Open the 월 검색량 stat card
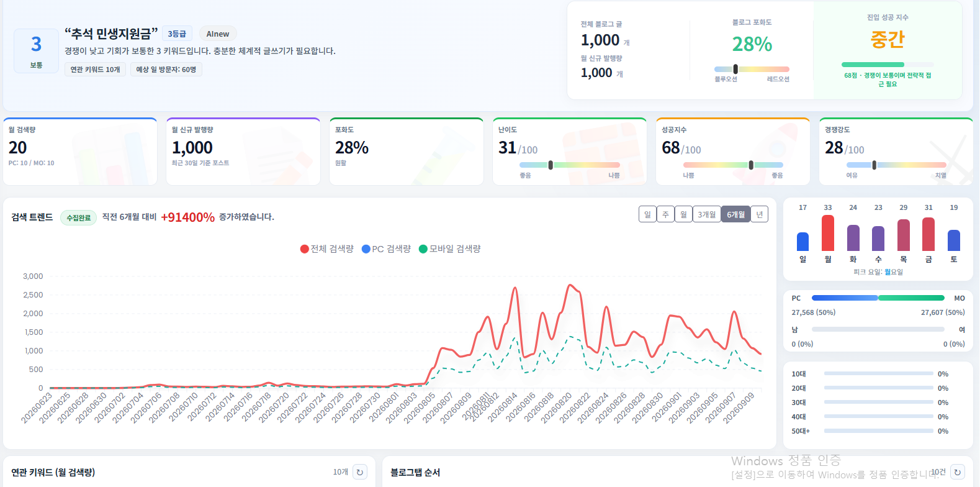Screen dimensions: 980x487 [x=80, y=152]
